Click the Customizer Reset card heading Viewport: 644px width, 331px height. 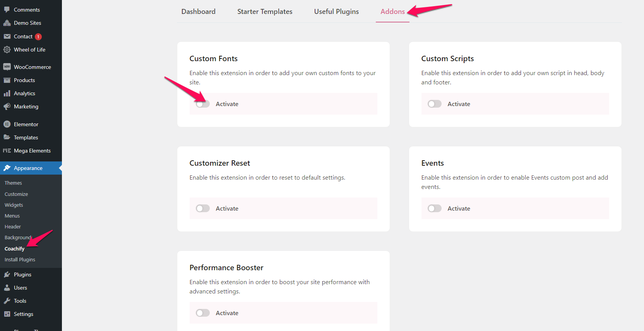(x=219, y=163)
